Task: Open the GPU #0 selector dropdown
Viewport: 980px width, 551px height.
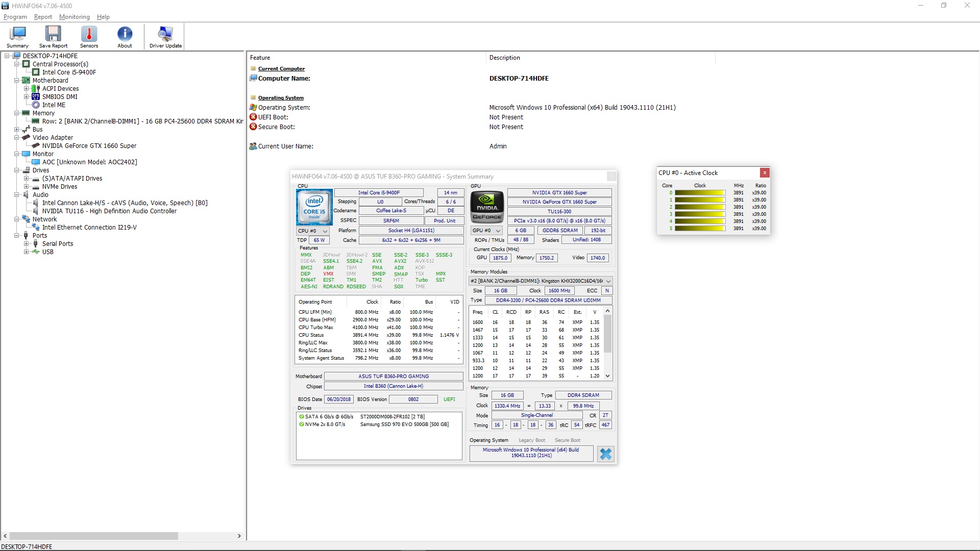Action: coord(486,231)
